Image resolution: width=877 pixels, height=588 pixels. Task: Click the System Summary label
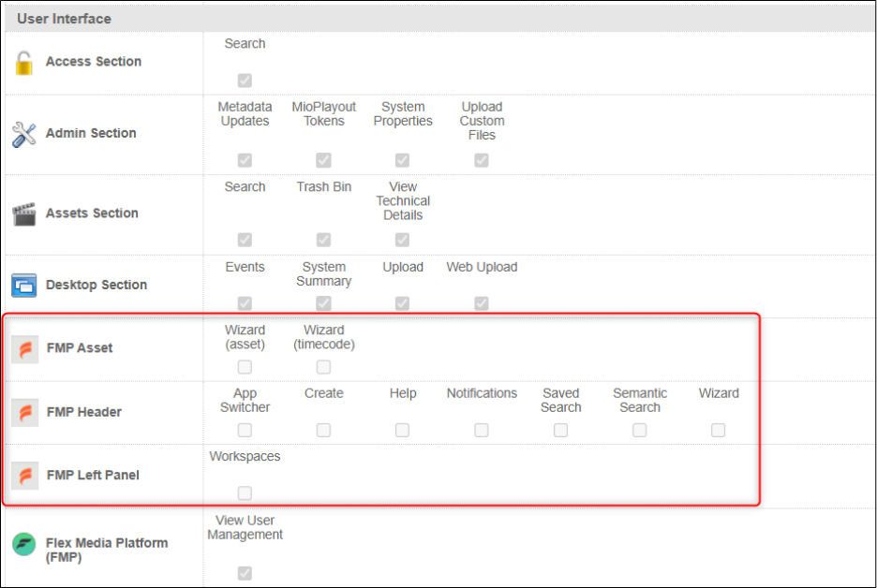(x=324, y=274)
